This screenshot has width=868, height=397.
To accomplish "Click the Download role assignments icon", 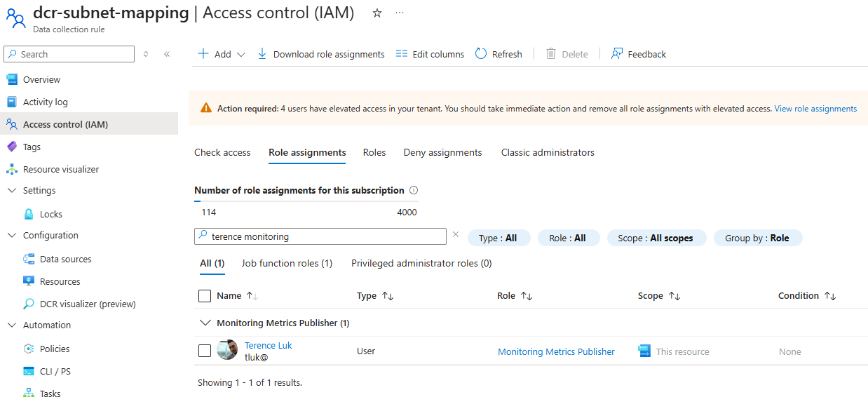I will 262,54.
